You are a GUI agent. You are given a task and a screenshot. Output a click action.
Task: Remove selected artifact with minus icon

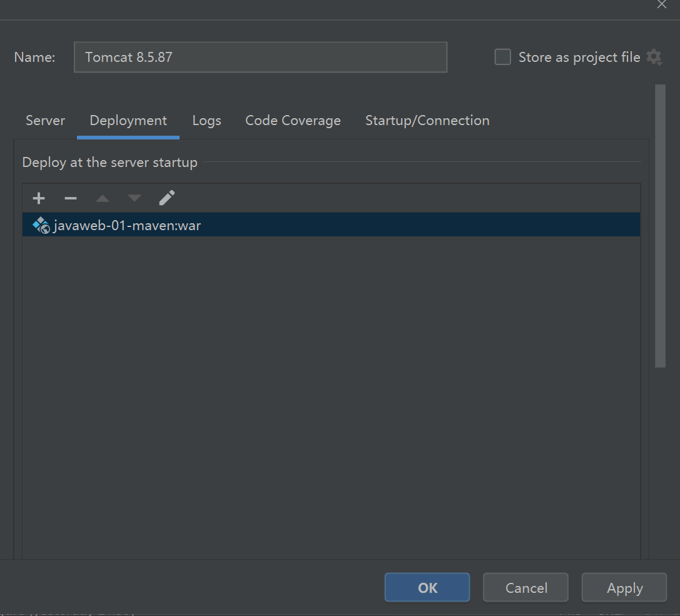click(70, 198)
